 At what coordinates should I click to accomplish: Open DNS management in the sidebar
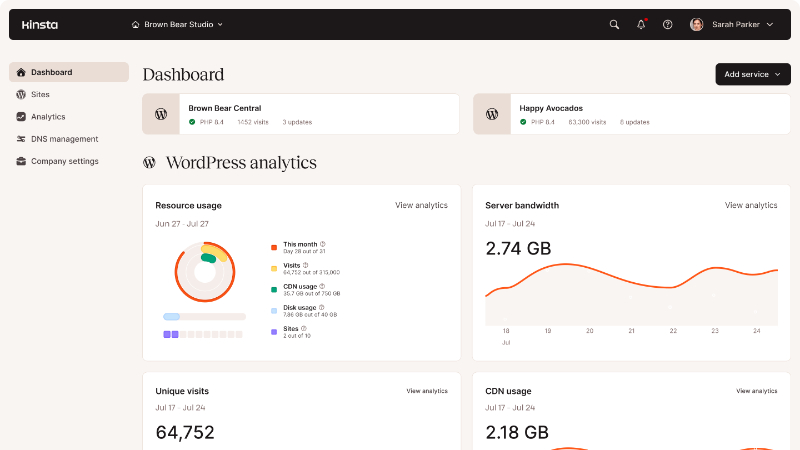[64, 139]
